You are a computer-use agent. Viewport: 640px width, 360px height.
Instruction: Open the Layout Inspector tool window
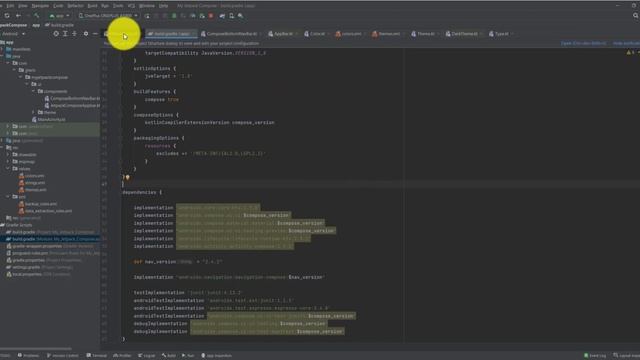pyautogui.click(x=627, y=356)
